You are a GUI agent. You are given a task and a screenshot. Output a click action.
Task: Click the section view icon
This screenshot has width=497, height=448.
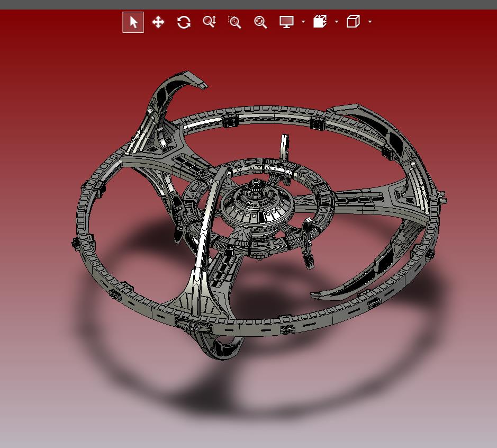(320, 22)
